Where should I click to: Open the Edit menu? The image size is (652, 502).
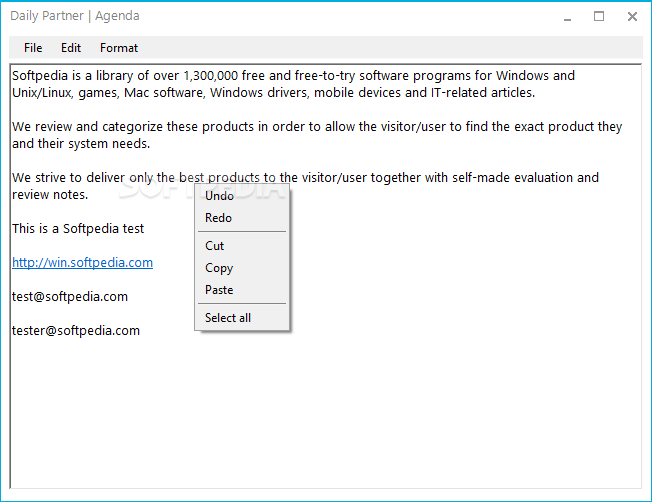[x=71, y=48]
